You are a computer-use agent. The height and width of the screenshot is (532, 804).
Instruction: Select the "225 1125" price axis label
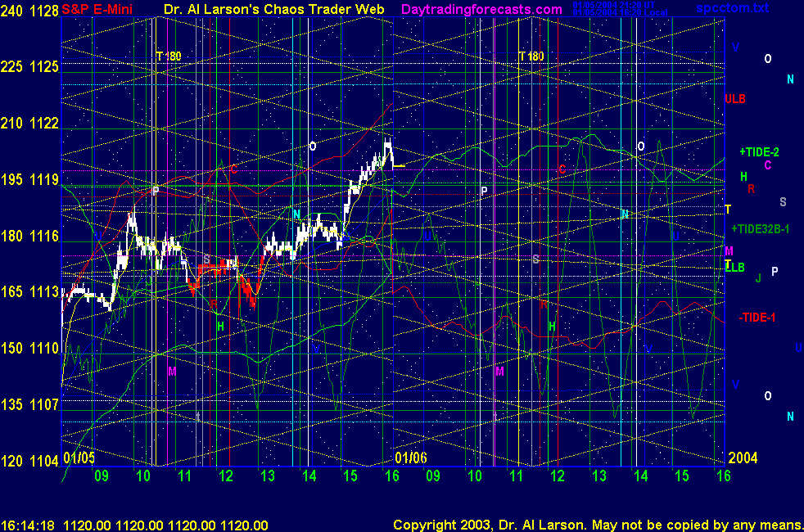click(x=29, y=67)
